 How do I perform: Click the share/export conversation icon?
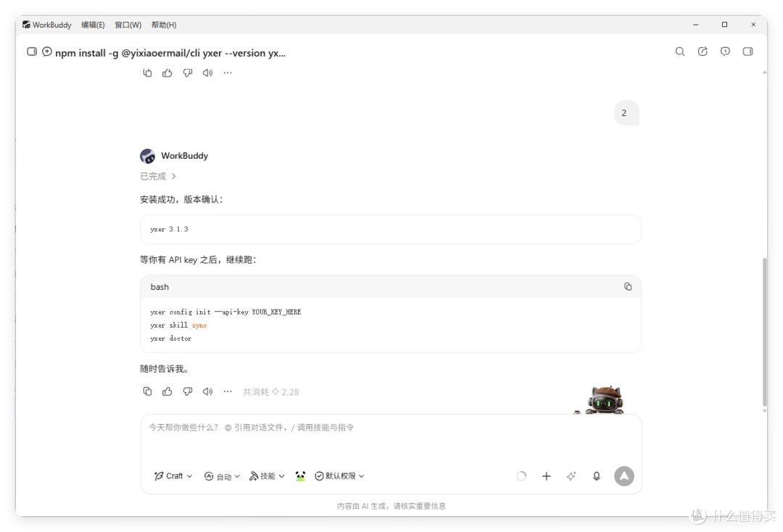tap(703, 51)
